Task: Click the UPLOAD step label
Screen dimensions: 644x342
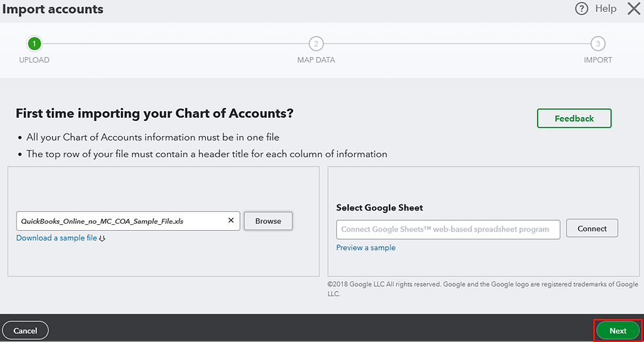Action: coord(34,60)
